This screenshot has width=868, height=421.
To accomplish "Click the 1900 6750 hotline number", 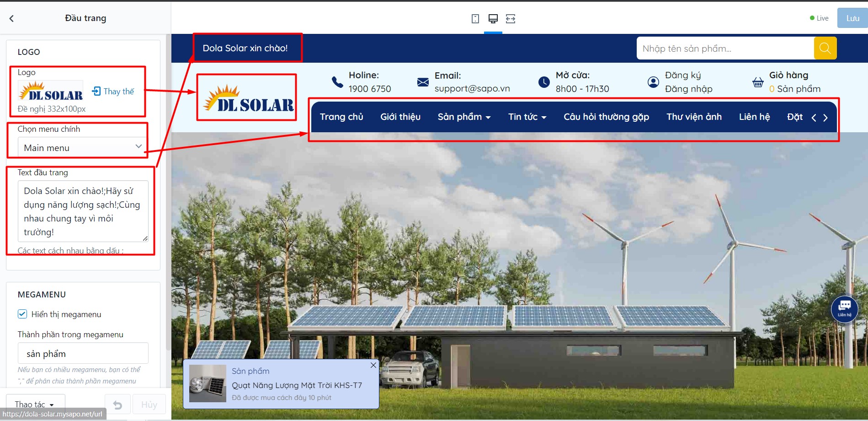I will pyautogui.click(x=370, y=89).
